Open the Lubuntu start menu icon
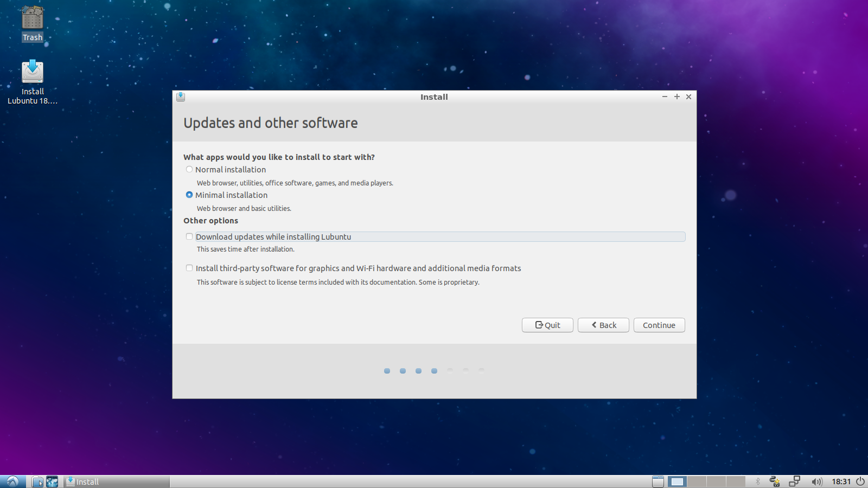The height and width of the screenshot is (488, 868). [12, 481]
